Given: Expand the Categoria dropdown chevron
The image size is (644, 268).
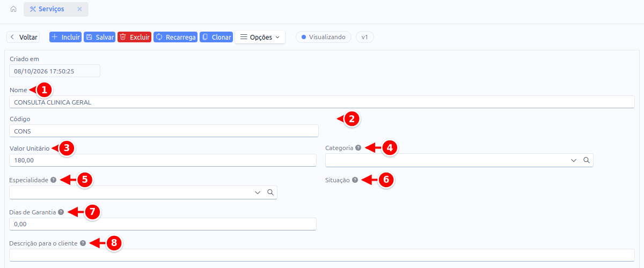Looking at the screenshot, I should point(574,160).
